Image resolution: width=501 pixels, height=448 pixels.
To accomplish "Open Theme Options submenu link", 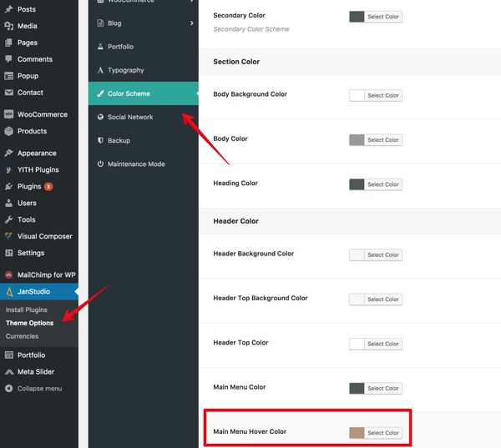I will pyautogui.click(x=30, y=323).
